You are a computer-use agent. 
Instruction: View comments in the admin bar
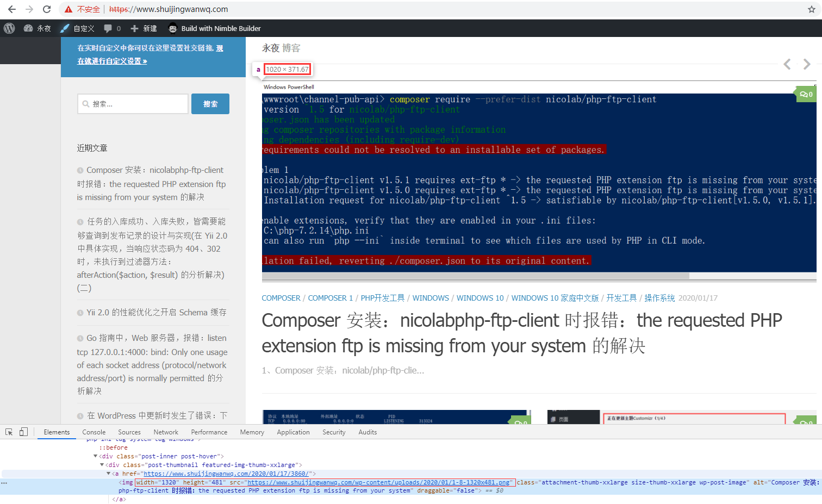pos(112,28)
